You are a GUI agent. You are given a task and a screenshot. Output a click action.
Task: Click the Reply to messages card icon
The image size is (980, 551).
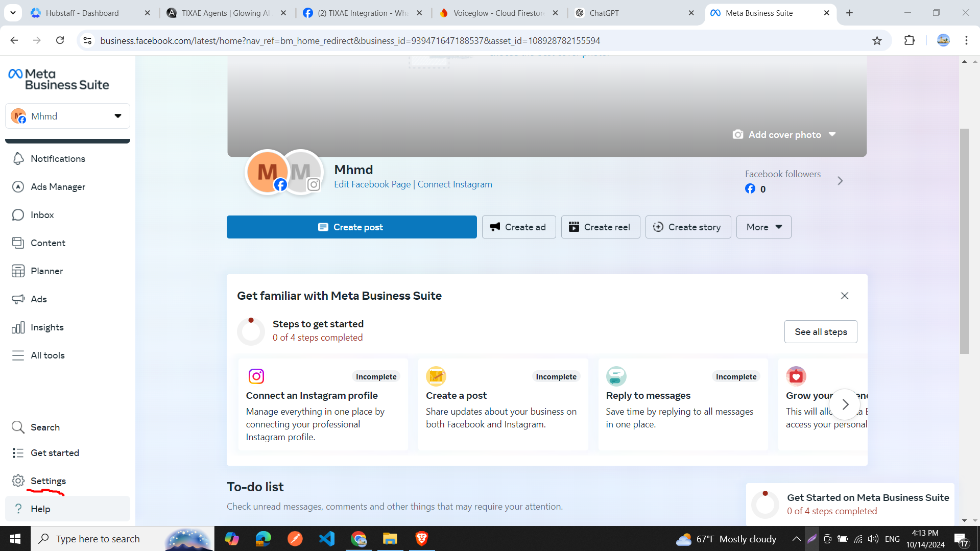click(616, 376)
